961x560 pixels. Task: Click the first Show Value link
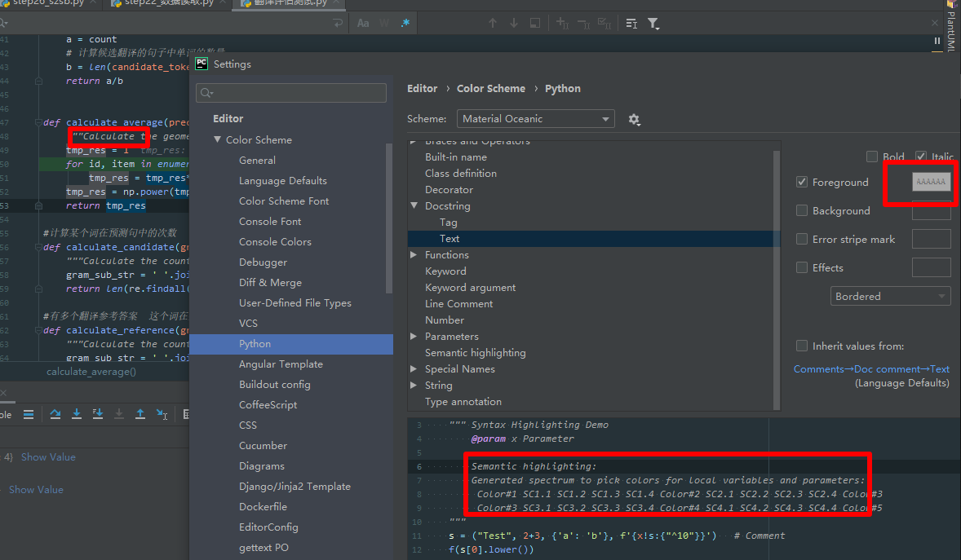48,457
